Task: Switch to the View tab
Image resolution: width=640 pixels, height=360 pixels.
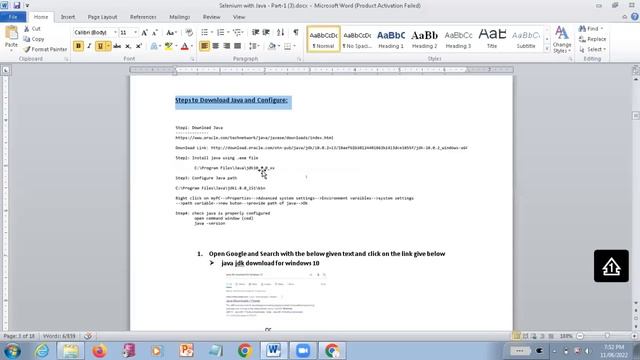Action: pyautogui.click(x=239, y=17)
